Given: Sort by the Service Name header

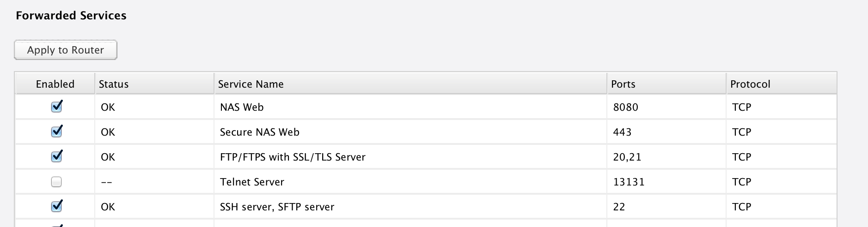Looking at the screenshot, I should click(x=410, y=84).
